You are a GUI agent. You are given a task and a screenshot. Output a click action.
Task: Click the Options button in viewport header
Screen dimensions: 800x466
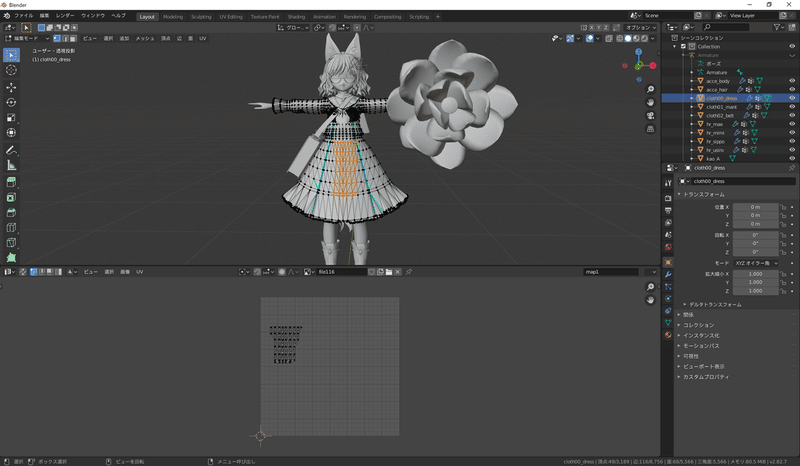(x=638, y=27)
